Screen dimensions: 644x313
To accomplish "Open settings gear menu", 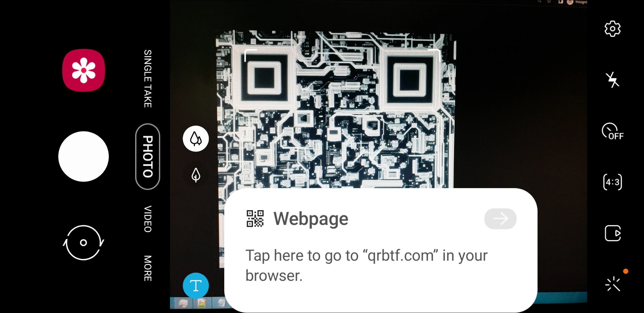I will [x=612, y=28].
